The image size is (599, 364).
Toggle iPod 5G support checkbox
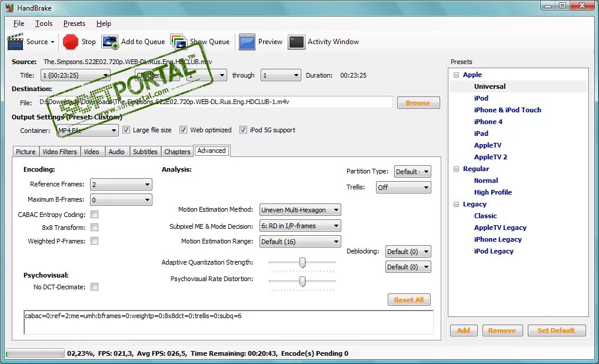(x=243, y=130)
